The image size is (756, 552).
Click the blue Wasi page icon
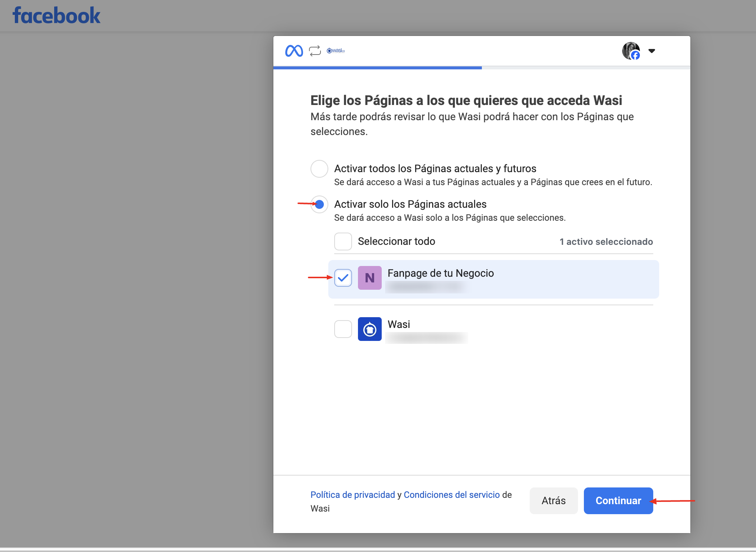pyautogui.click(x=369, y=329)
